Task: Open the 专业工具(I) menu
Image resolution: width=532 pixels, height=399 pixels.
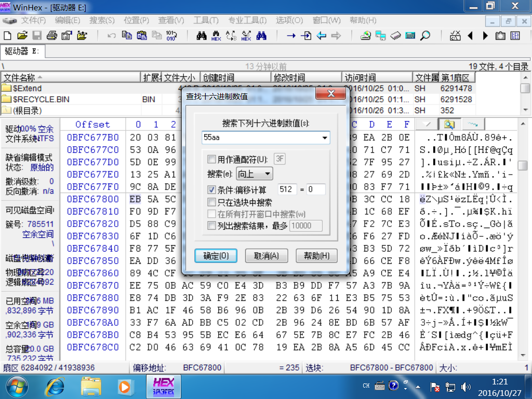Action: (x=247, y=20)
